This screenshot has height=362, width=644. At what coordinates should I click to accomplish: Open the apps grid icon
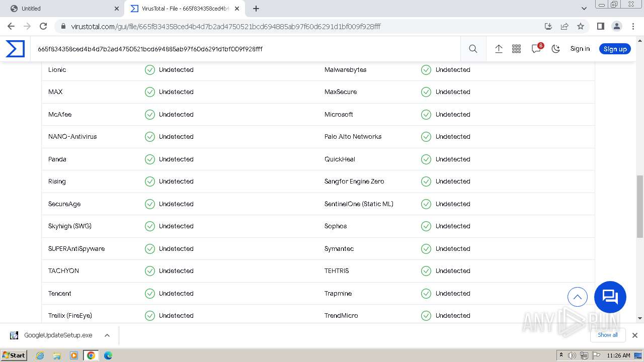point(516,49)
